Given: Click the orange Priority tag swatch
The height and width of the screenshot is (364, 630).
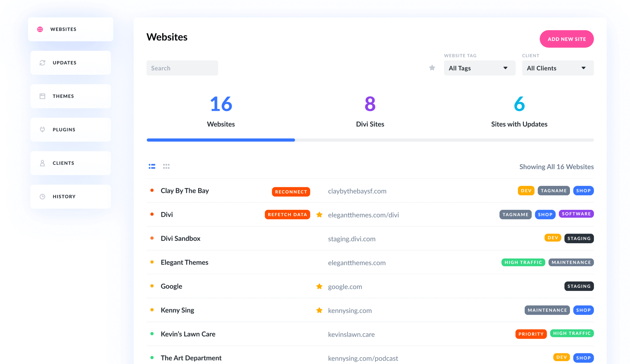Looking at the screenshot, I should tap(531, 334).
